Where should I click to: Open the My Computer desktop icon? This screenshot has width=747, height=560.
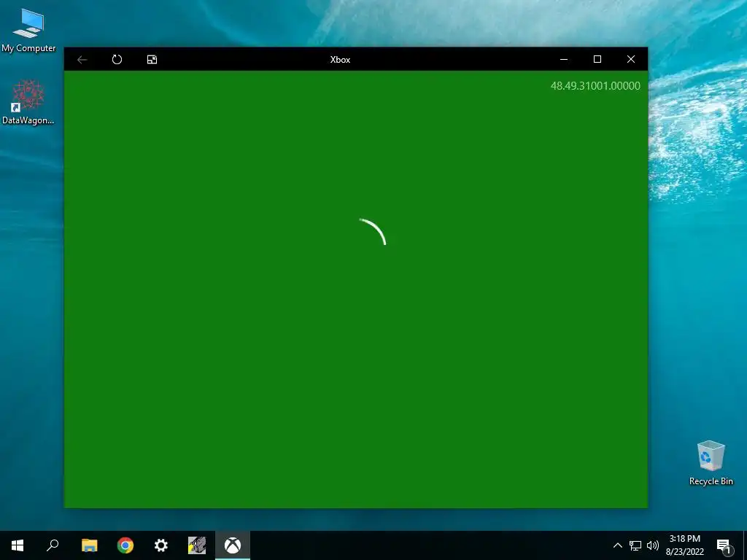click(x=28, y=31)
